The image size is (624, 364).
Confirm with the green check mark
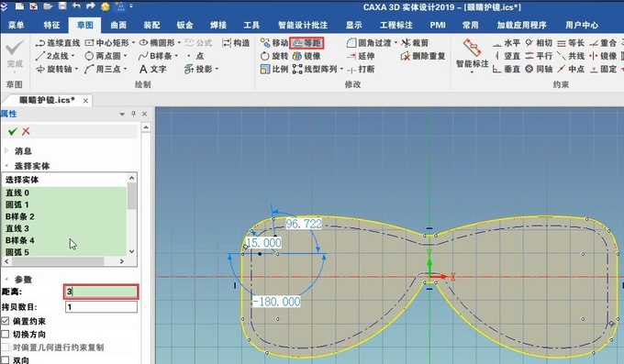(x=13, y=131)
